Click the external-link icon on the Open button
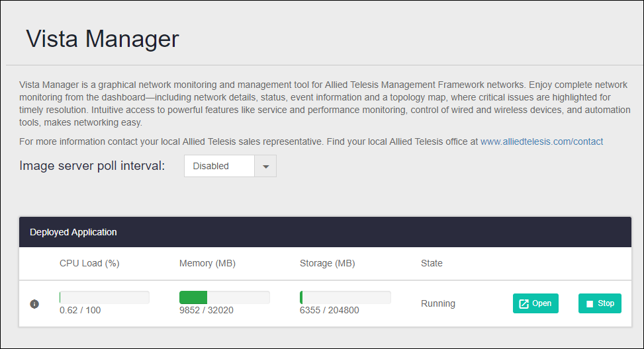The image size is (644, 349). [x=524, y=304]
